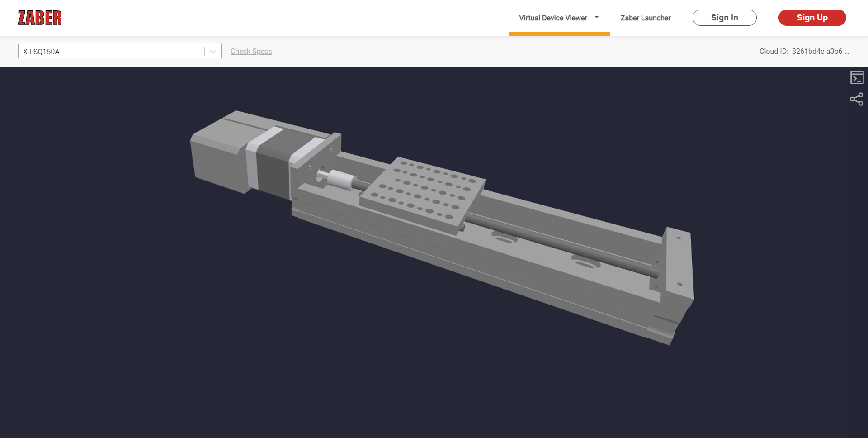Image resolution: width=868 pixels, height=438 pixels.
Task: Click the share icon on the right
Action: pos(857,99)
